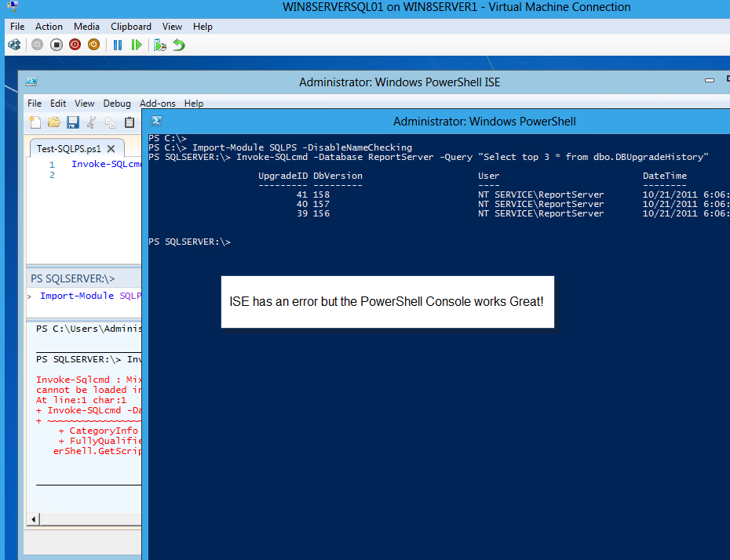Open ISE Debug menu
Viewport: 730px width, 560px height.
(117, 104)
